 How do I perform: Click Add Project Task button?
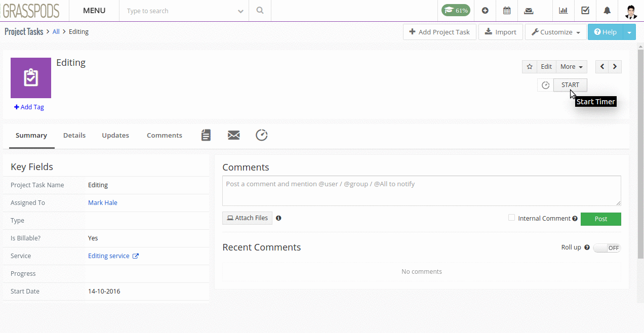coord(439,32)
